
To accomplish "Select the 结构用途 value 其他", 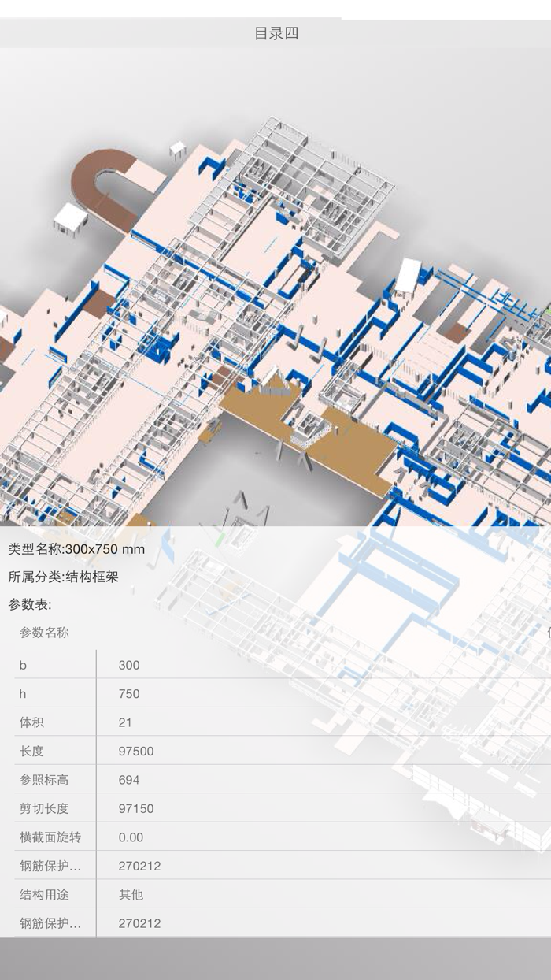I will [x=131, y=894].
